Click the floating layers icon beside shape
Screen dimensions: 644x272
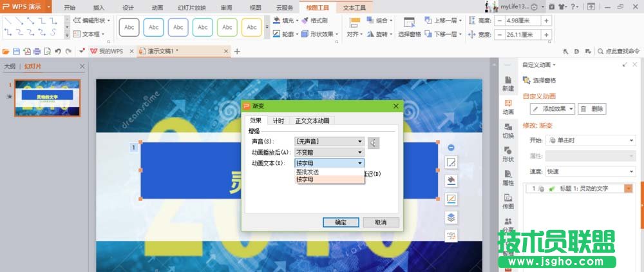click(451, 217)
